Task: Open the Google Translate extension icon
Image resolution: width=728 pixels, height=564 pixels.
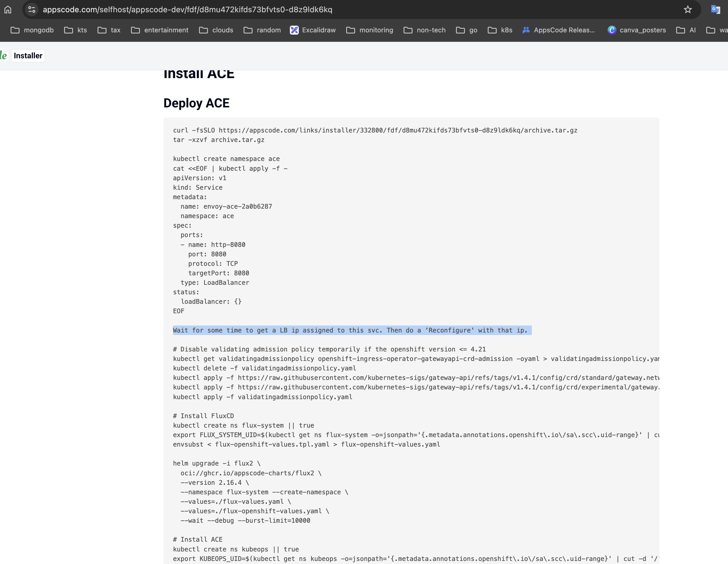Action: click(715, 10)
